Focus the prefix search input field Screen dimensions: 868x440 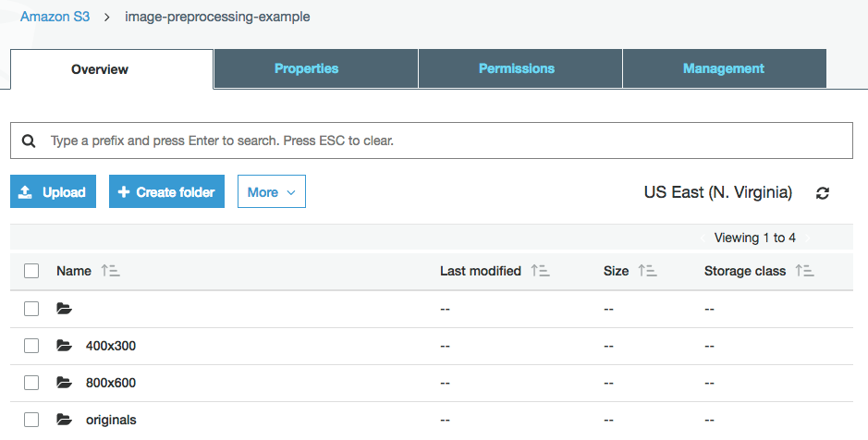(444, 141)
